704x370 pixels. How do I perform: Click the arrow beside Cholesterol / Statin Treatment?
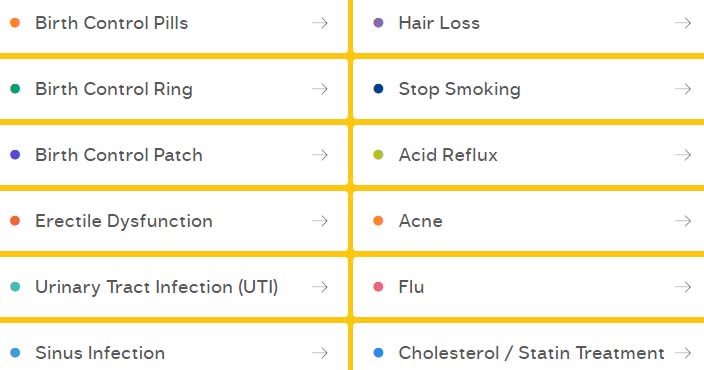[683, 353]
